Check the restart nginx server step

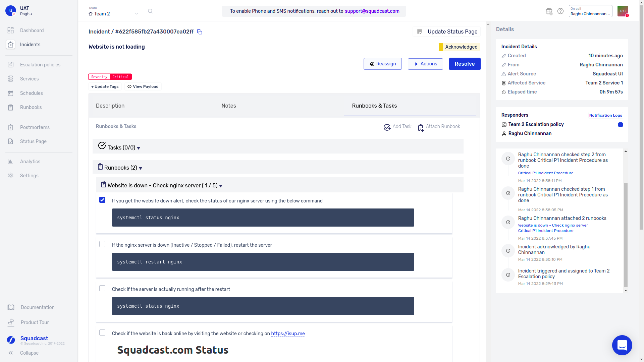coord(102,244)
